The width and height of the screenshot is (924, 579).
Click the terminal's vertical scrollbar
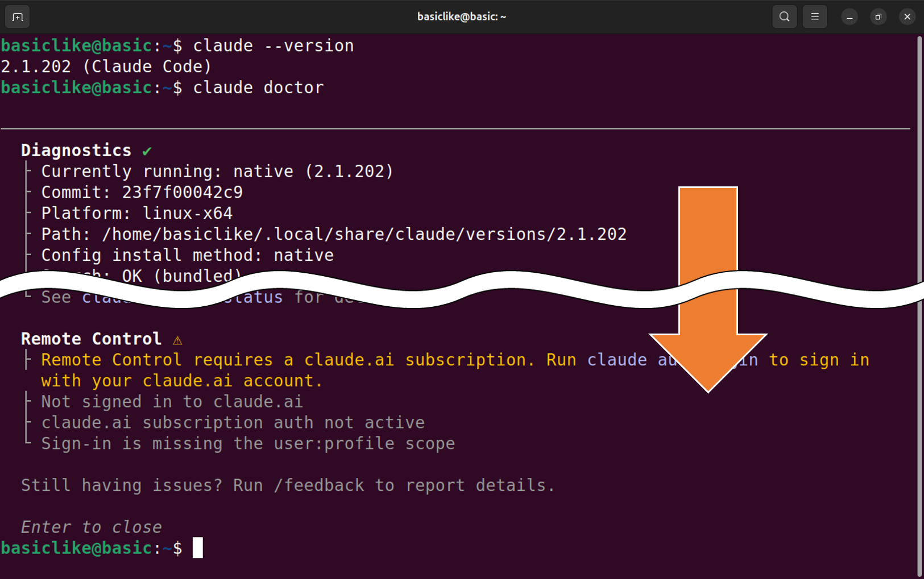pyautogui.click(x=919, y=306)
